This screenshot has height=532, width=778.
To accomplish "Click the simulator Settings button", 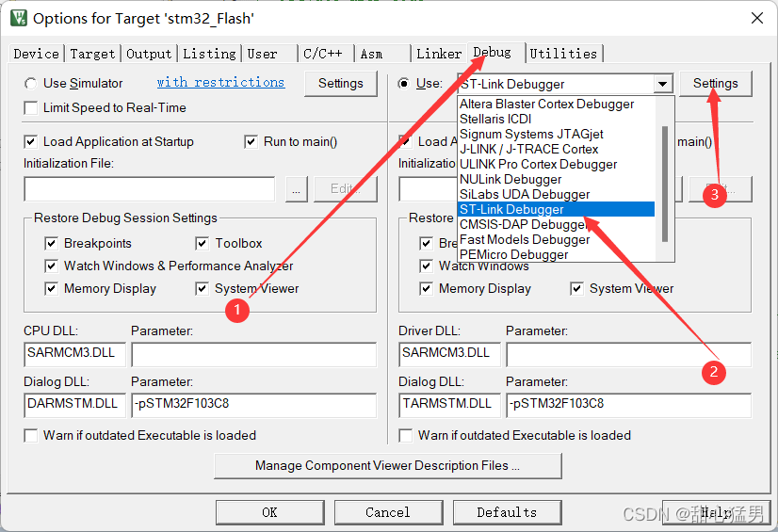I will [340, 83].
